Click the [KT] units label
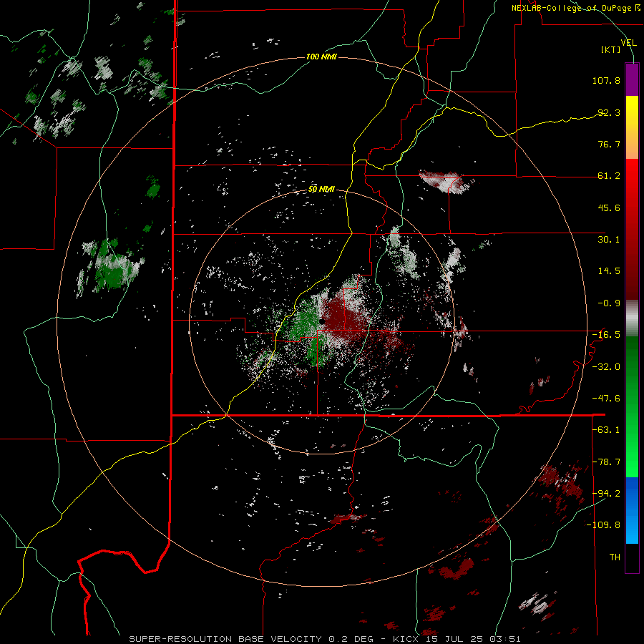Viewport: 644px width, 644px height. pyautogui.click(x=611, y=49)
